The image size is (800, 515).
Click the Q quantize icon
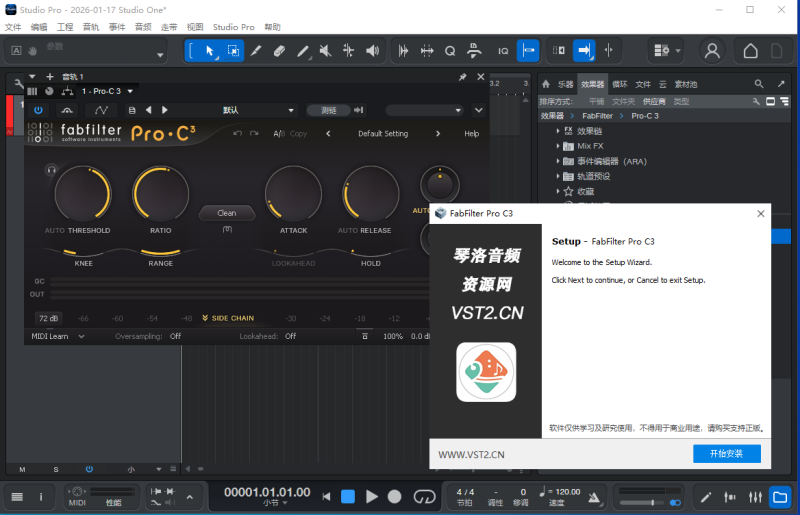[449, 51]
